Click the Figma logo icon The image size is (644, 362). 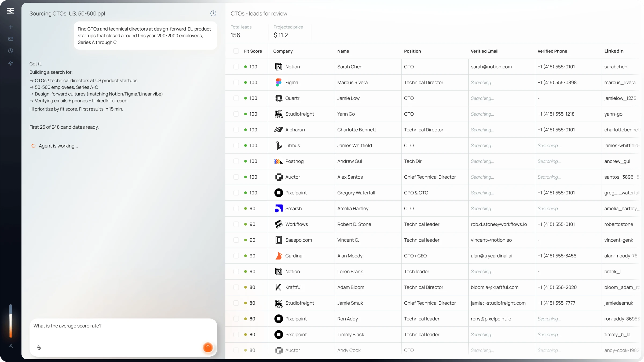click(279, 83)
